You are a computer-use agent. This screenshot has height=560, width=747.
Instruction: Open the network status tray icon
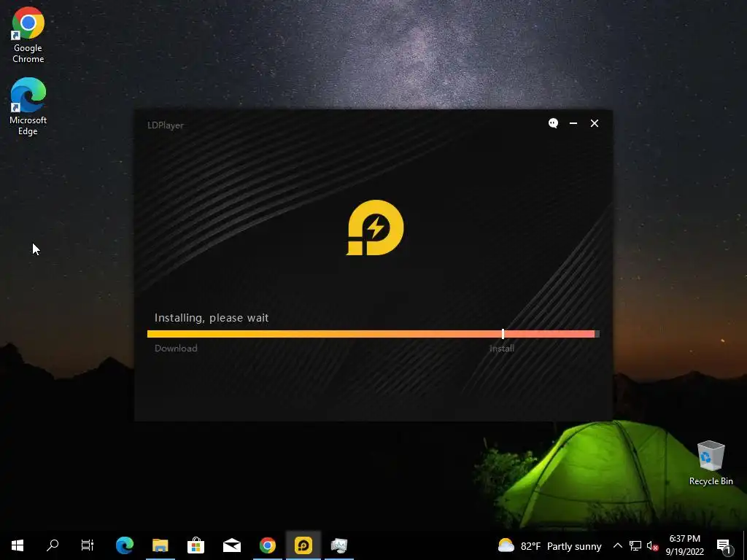(x=635, y=545)
